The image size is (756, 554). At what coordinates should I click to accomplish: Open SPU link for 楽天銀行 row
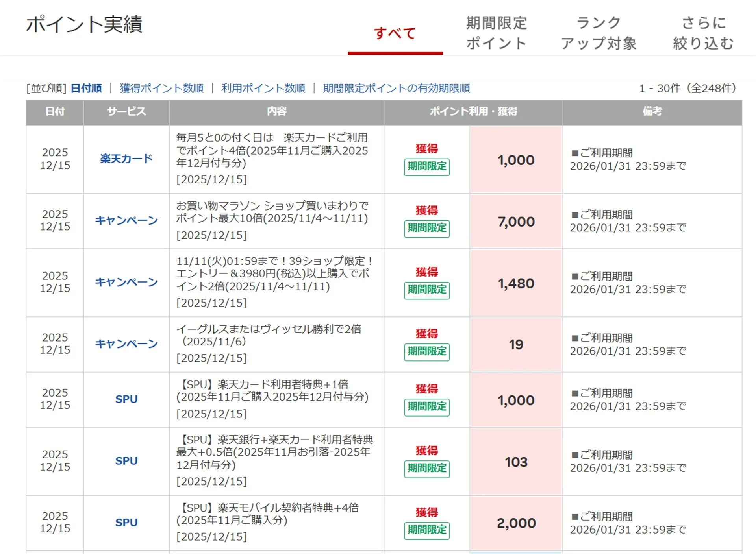point(126,461)
